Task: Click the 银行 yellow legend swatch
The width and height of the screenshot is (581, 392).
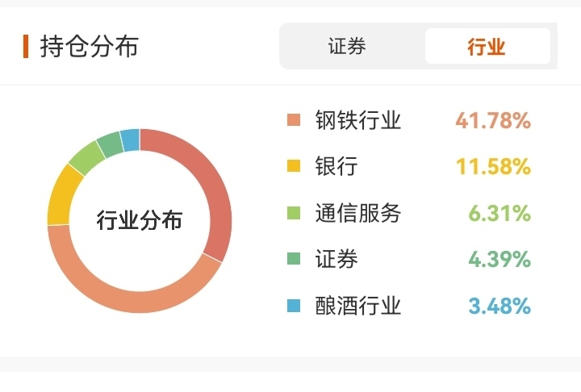Action: (x=295, y=167)
